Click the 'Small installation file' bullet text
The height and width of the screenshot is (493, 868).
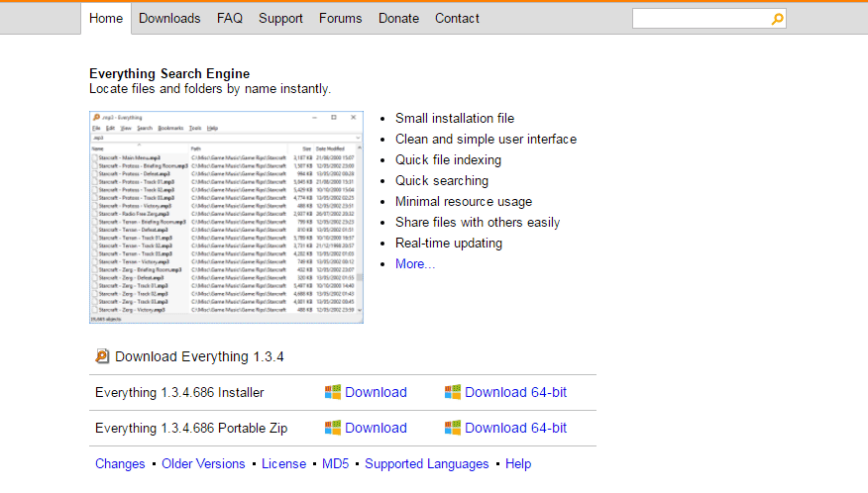click(455, 119)
